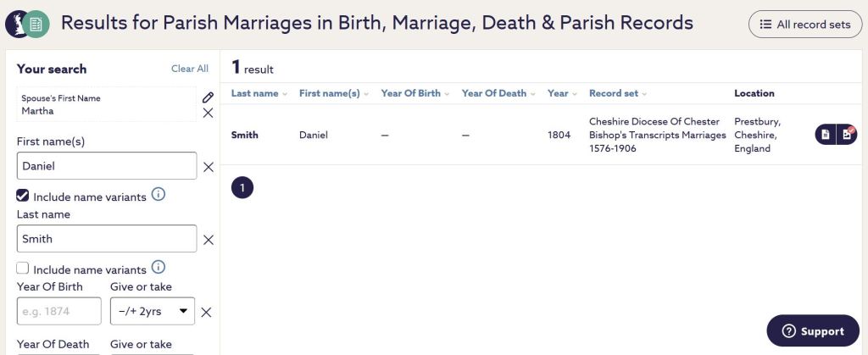Clear the Year Of Birth row
The image size is (868, 355).
[x=206, y=312]
